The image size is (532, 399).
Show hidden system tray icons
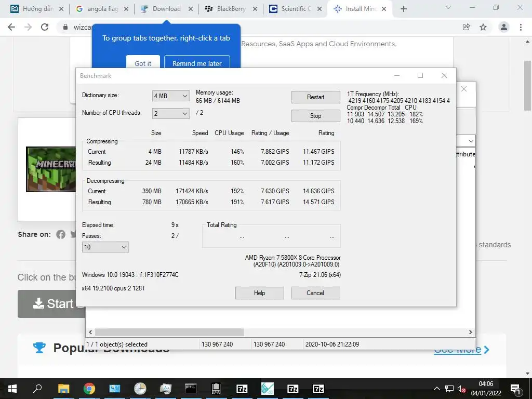tap(436, 389)
